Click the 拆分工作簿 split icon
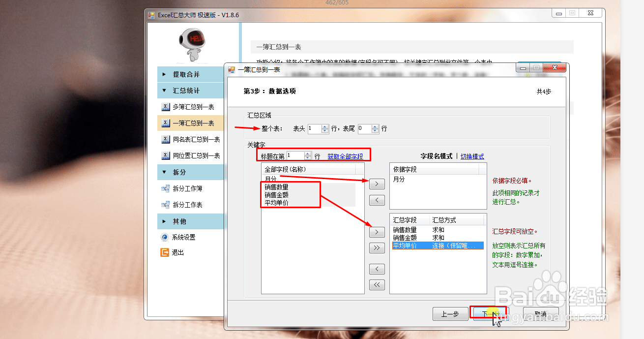Screen dimensions: 644x339 (166, 188)
